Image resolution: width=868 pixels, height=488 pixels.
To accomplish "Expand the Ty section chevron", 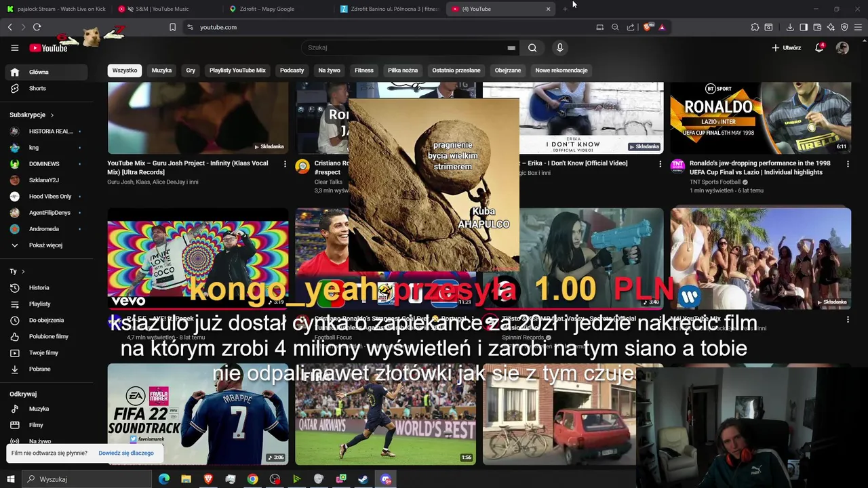I will coord(22,271).
